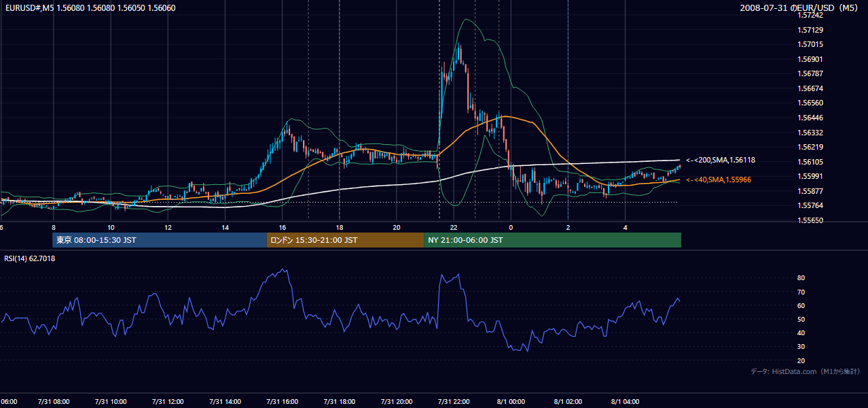The image size is (868, 408).
Task: Click price level 1.56446 on the axis
Action: (810, 118)
